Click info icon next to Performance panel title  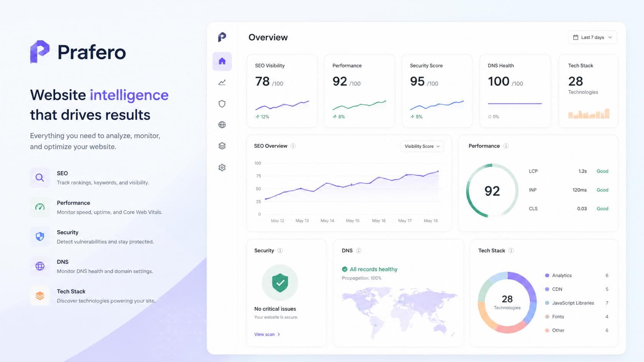506,146
